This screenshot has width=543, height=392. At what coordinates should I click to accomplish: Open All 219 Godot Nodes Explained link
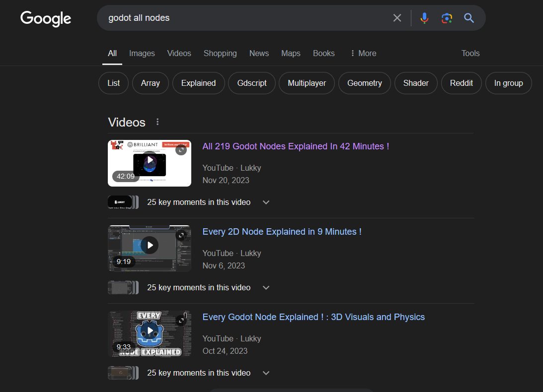click(x=296, y=146)
